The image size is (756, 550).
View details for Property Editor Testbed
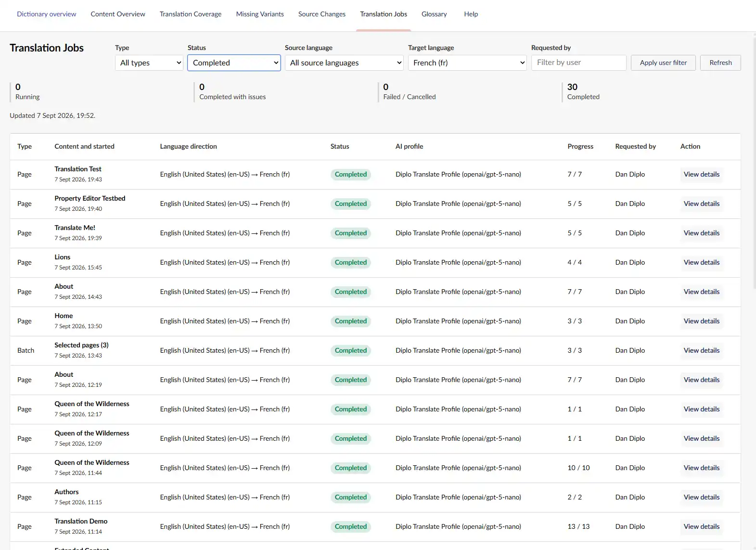[x=702, y=204]
